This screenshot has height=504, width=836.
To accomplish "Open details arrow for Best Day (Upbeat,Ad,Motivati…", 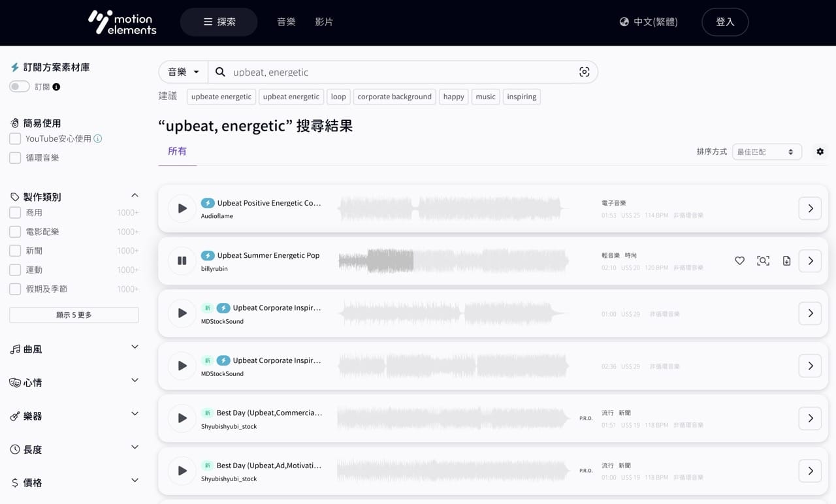I will [x=811, y=471].
